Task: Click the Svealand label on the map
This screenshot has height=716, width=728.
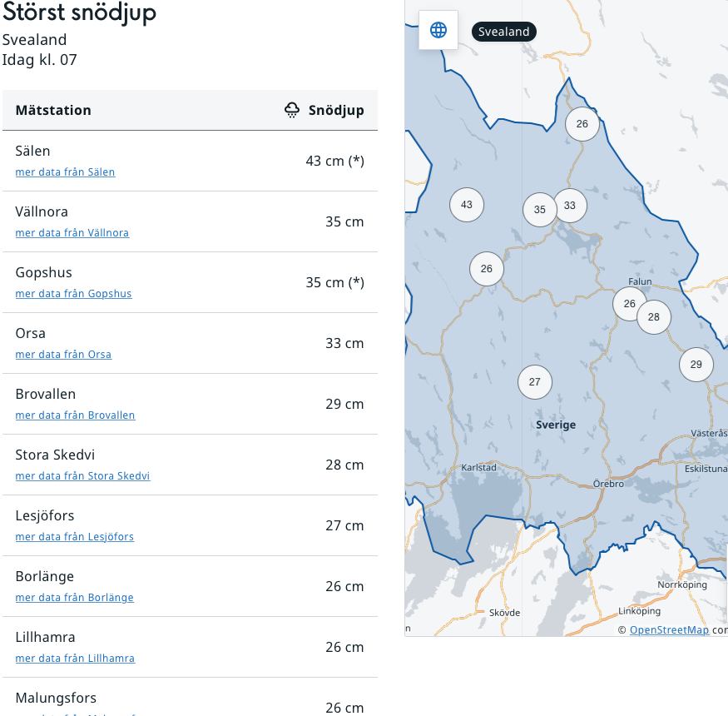Action: pyautogui.click(x=504, y=32)
